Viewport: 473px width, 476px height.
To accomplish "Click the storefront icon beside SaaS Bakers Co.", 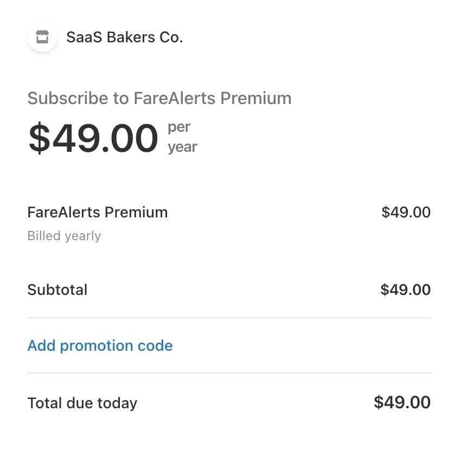I will (42, 37).
